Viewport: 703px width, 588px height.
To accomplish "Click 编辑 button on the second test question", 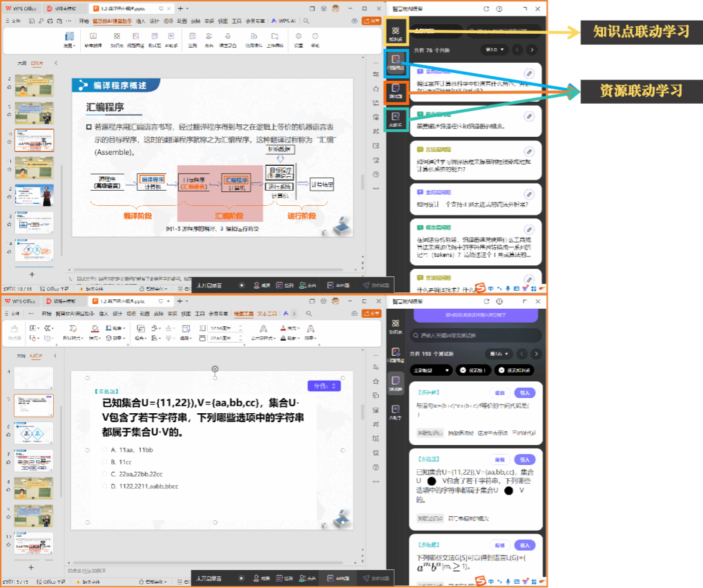I will coord(499,459).
